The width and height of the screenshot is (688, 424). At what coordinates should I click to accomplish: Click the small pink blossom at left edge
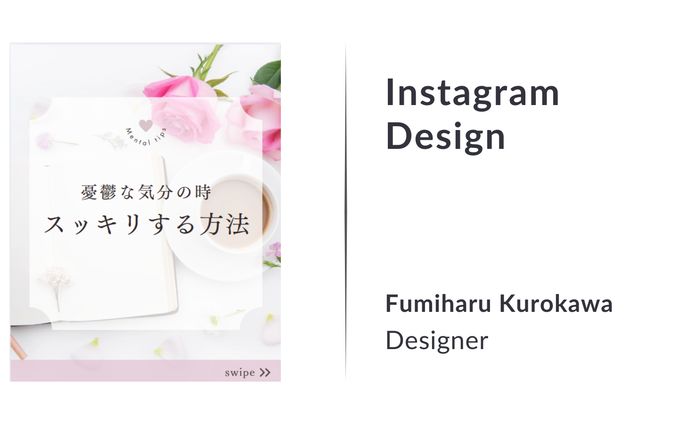tap(45, 141)
